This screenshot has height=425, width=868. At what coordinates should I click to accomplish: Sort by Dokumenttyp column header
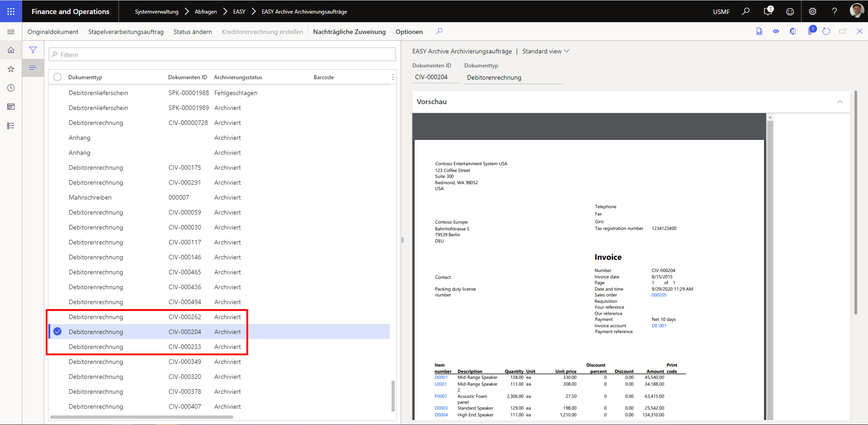pos(85,77)
